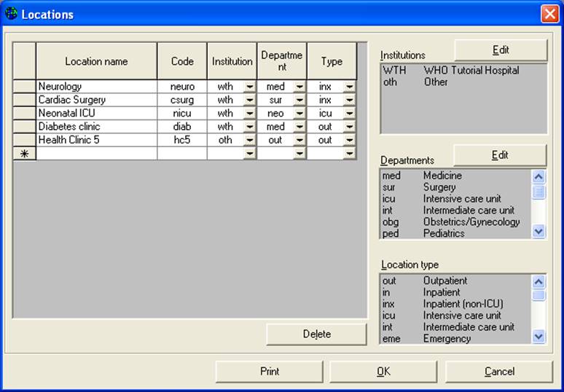Open Institution dropdown for Neurology row
This screenshot has width=564, height=392.
(x=249, y=87)
